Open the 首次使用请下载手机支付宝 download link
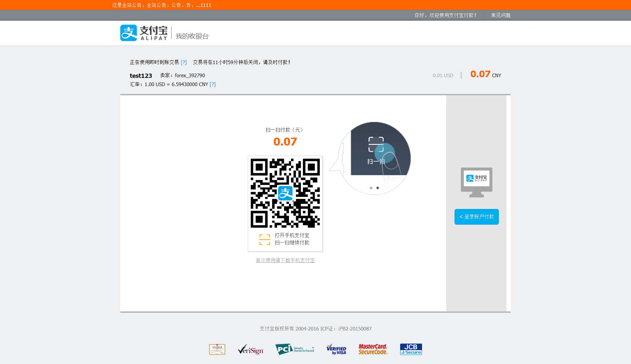 click(x=285, y=260)
